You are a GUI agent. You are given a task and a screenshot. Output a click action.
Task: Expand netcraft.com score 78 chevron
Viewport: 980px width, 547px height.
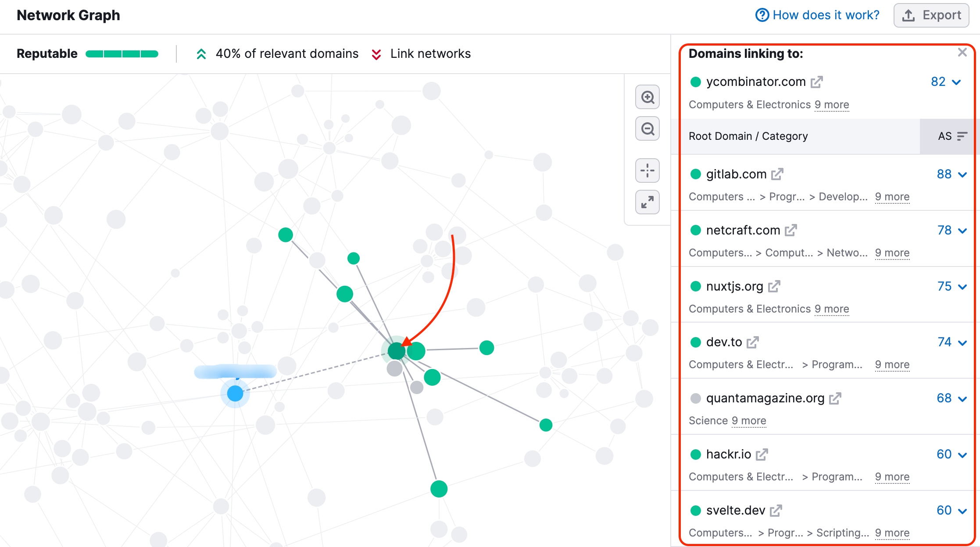962,231
